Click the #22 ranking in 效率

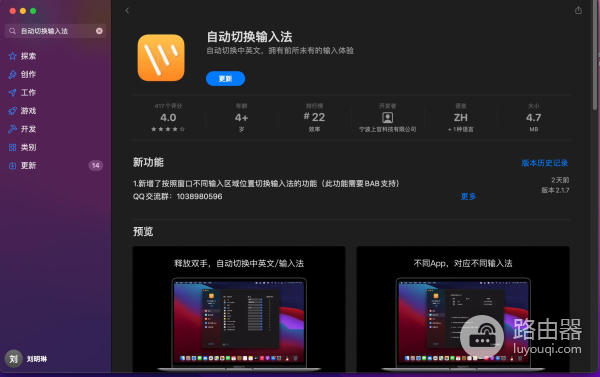click(315, 117)
